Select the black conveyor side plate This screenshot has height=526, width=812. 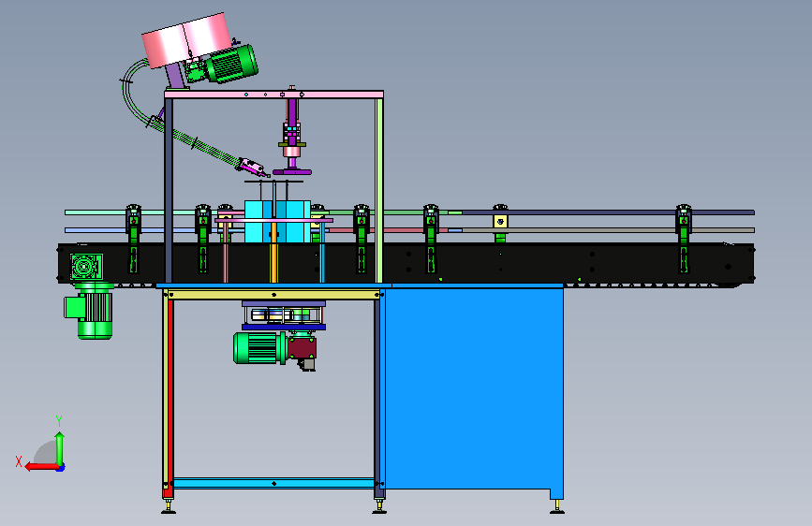pyautogui.click(x=406, y=263)
